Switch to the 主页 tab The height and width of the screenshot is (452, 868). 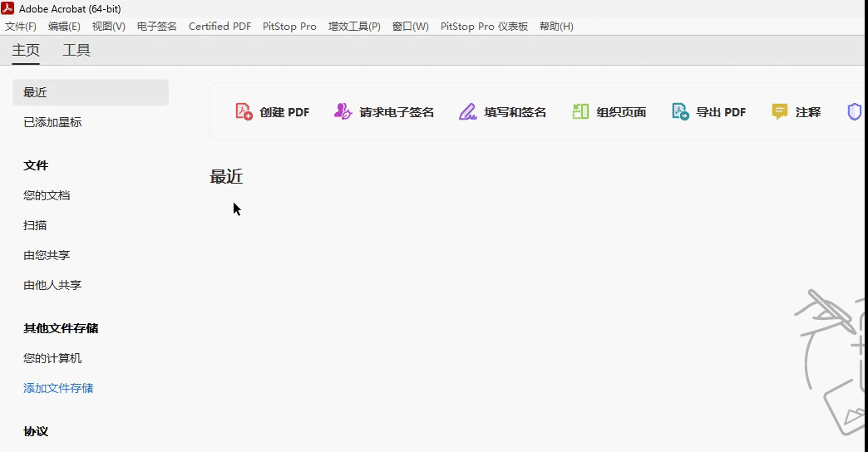[26, 51]
